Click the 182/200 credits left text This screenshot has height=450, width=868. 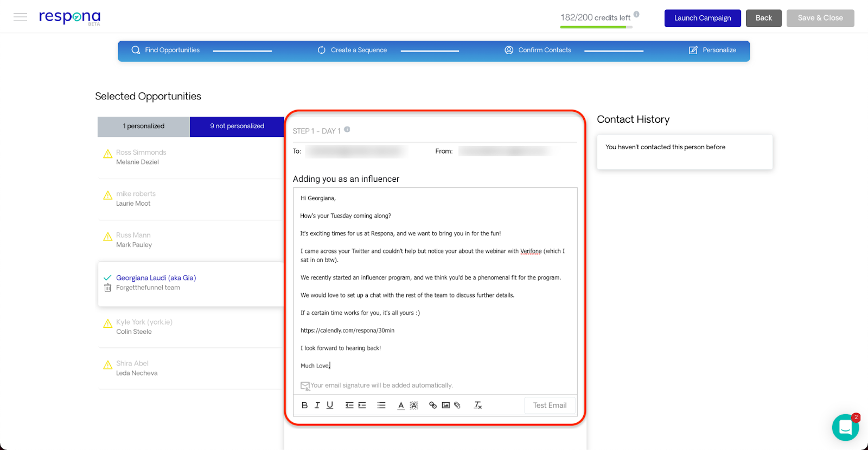click(x=596, y=17)
